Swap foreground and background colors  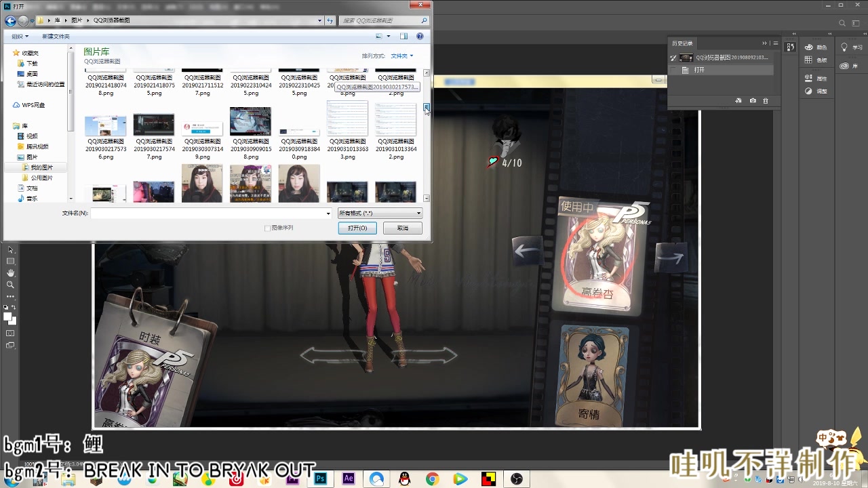[14, 307]
